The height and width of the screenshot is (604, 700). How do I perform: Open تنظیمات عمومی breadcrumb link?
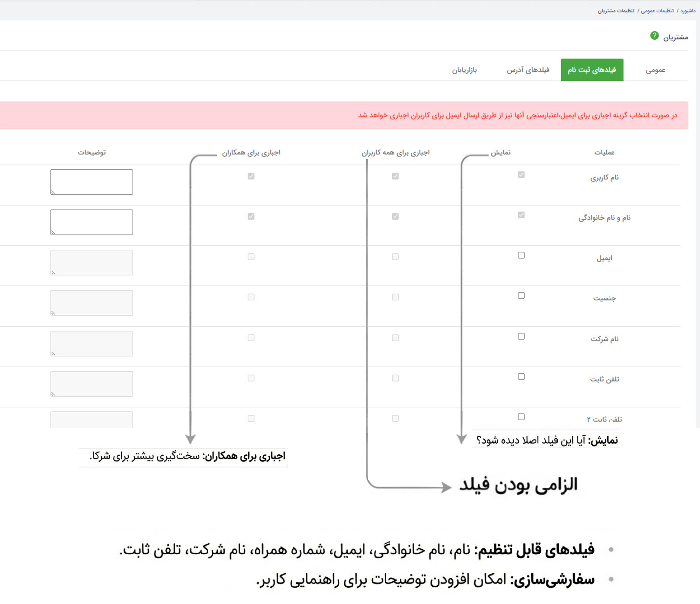[x=657, y=11]
